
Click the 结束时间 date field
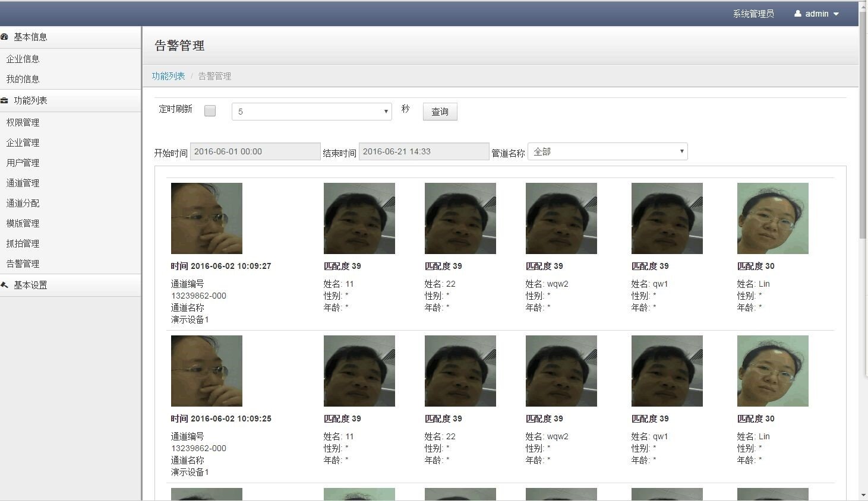424,151
